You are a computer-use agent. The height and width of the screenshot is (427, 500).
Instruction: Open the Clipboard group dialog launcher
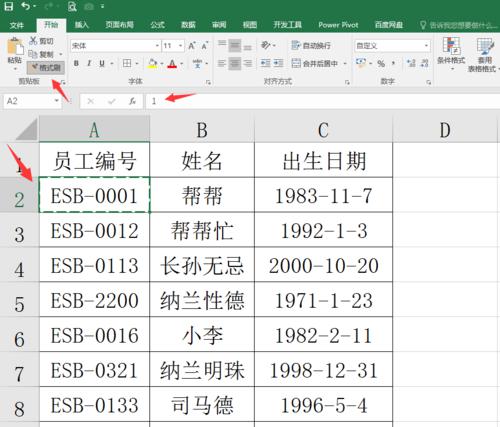pos(63,82)
